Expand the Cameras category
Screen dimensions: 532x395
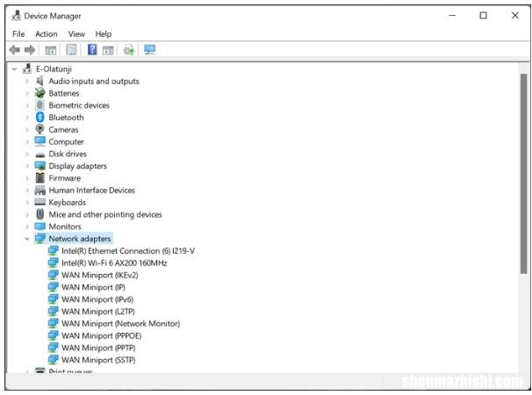click(27, 130)
